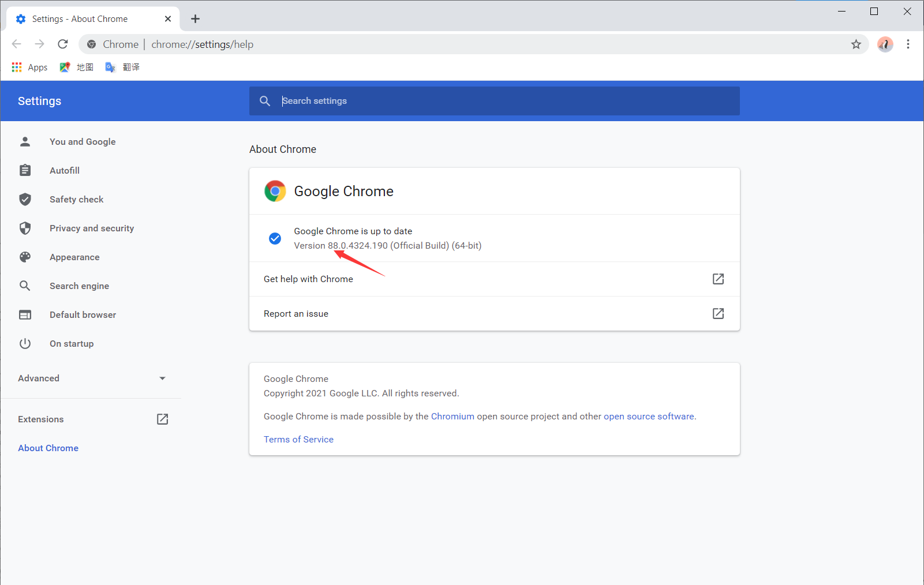Open the 翻译 translate bookmark

point(122,67)
